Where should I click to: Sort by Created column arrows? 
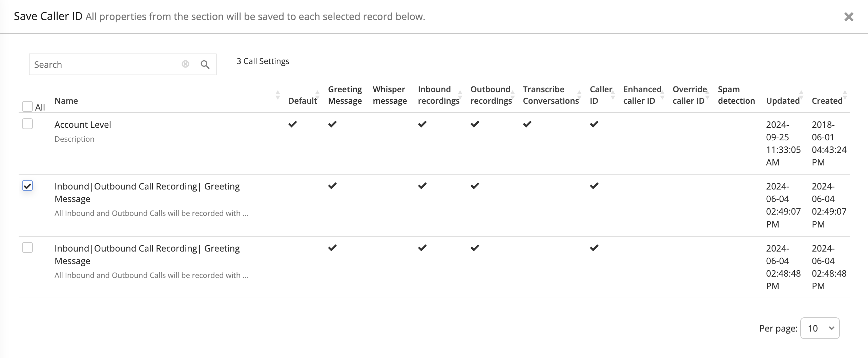[x=845, y=95]
